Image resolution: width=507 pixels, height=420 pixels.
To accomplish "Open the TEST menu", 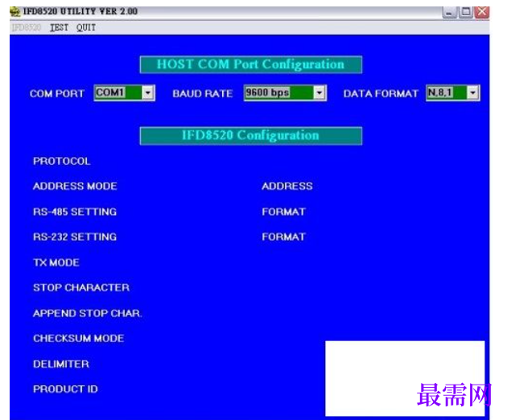I will click(60, 27).
